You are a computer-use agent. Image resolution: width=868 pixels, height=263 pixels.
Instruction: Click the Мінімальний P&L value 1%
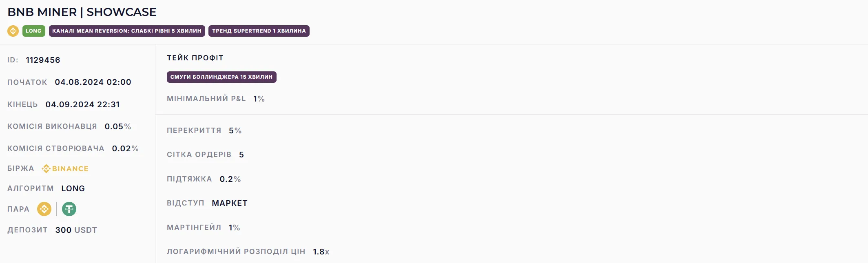[259, 99]
